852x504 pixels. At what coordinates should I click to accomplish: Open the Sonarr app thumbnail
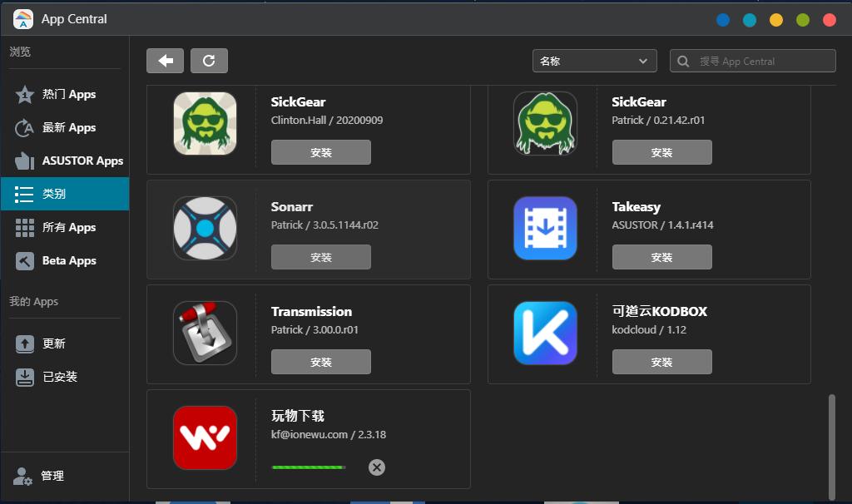205,229
